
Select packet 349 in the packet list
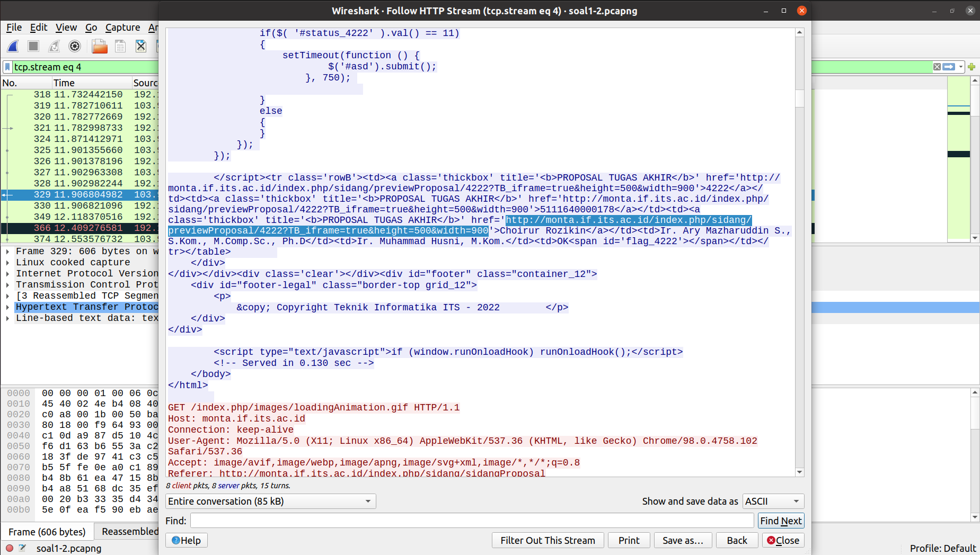pyautogui.click(x=80, y=217)
